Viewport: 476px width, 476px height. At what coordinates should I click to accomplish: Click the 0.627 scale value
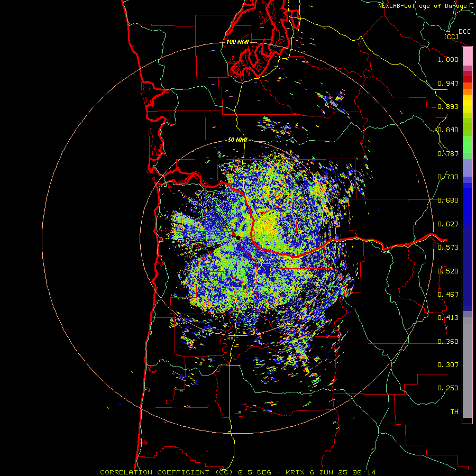pyautogui.click(x=448, y=224)
